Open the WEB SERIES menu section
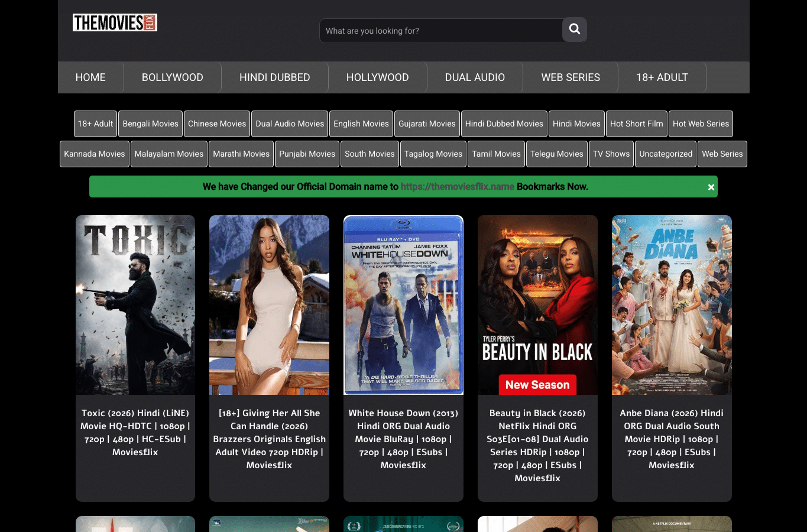The image size is (807, 532). pos(571,77)
